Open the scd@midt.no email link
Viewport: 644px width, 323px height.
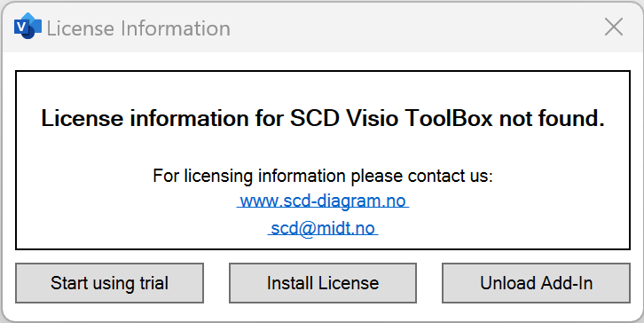tap(323, 228)
